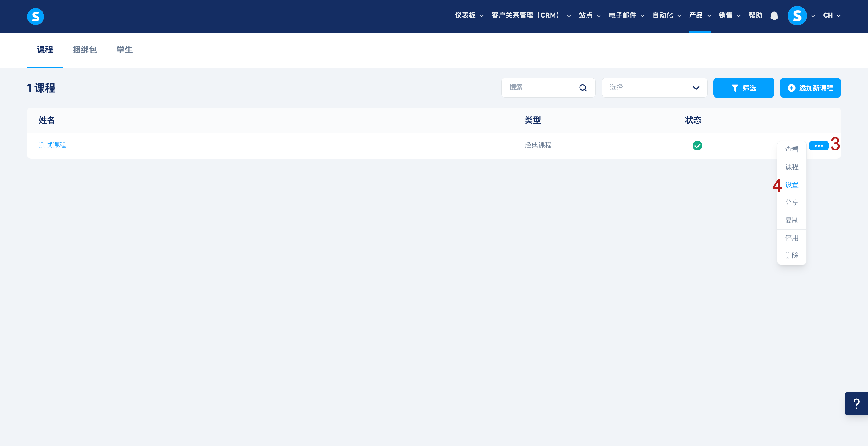The image size is (868, 446).
Task: Click the user avatar S icon
Action: pos(797,15)
